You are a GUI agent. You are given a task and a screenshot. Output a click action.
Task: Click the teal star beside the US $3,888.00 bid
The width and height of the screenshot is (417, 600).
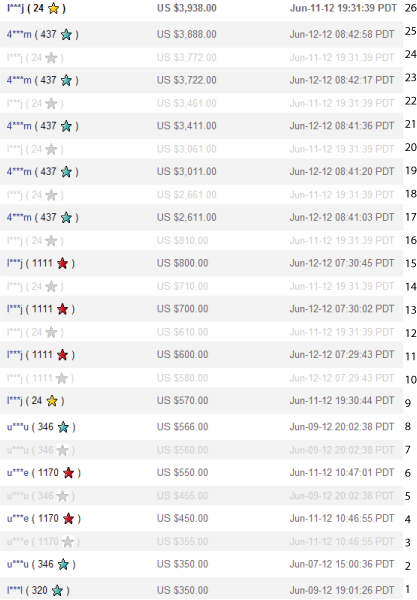(67, 35)
